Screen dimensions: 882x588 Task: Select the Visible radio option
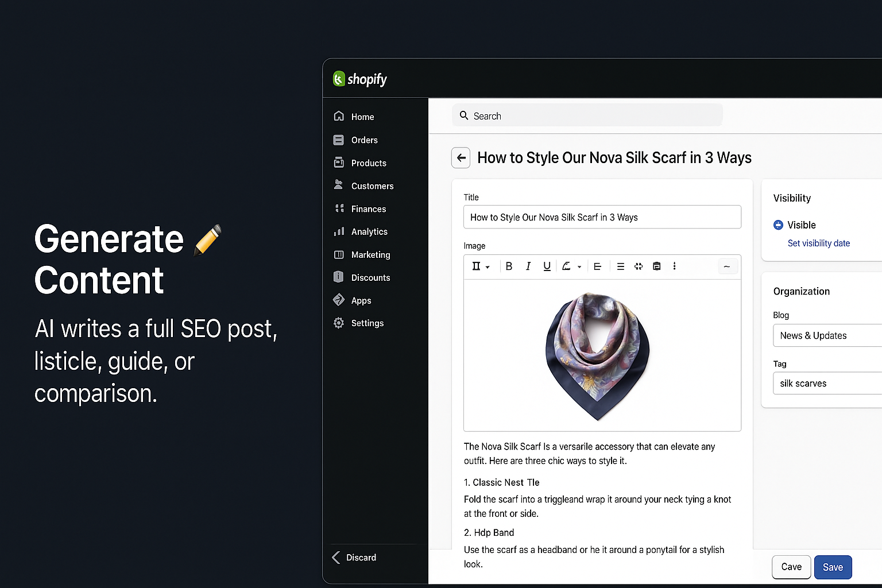pyautogui.click(x=779, y=225)
